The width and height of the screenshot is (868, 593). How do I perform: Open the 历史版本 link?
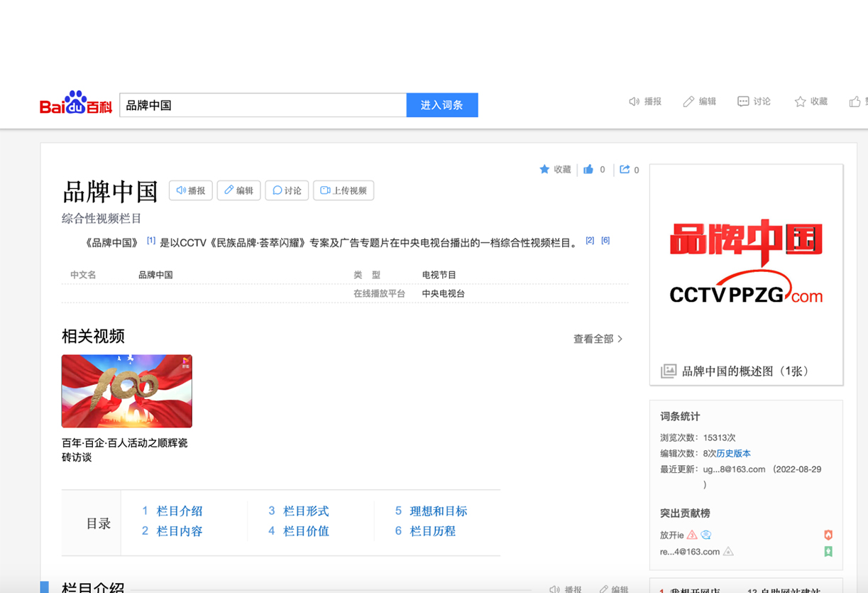click(733, 453)
